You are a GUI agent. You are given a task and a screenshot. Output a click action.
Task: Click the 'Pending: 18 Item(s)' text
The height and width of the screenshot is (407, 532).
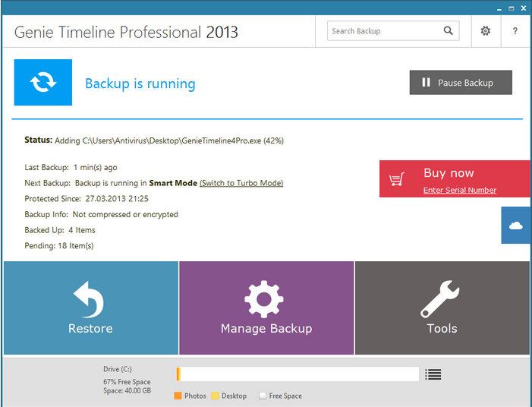pyautogui.click(x=59, y=246)
